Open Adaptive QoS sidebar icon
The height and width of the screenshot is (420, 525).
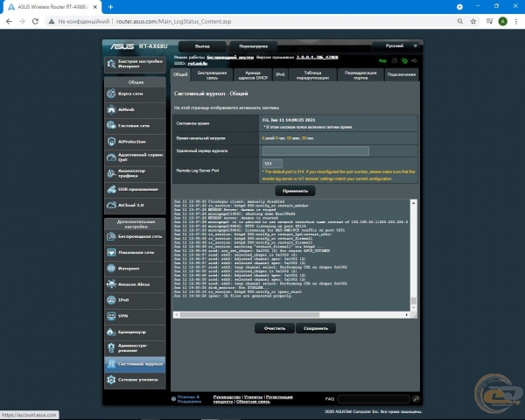(x=111, y=157)
